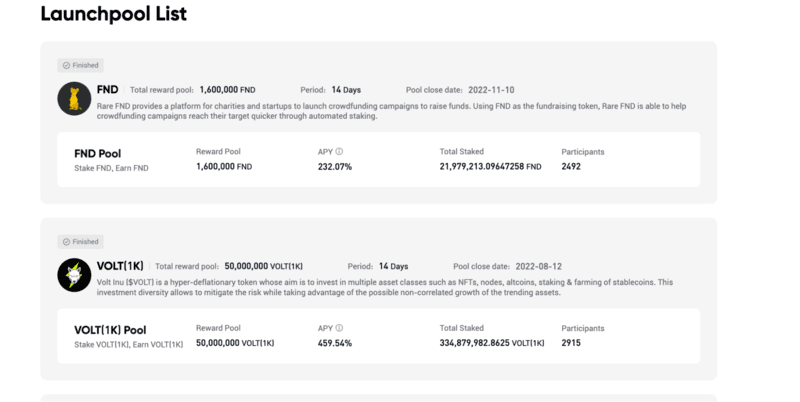800x402 pixels.
Task: Click 'Stake VOLT(1K), Earn VOLT(1K)' subtitle
Action: [x=129, y=344]
